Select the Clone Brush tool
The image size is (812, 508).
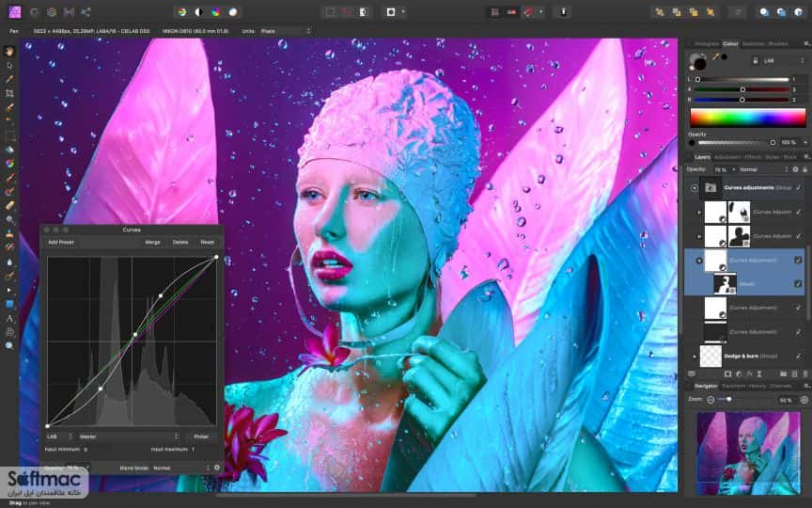tap(9, 234)
